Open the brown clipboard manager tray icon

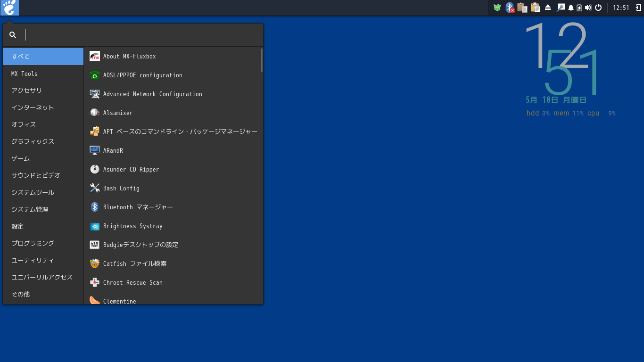pyautogui.click(x=522, y=8)
